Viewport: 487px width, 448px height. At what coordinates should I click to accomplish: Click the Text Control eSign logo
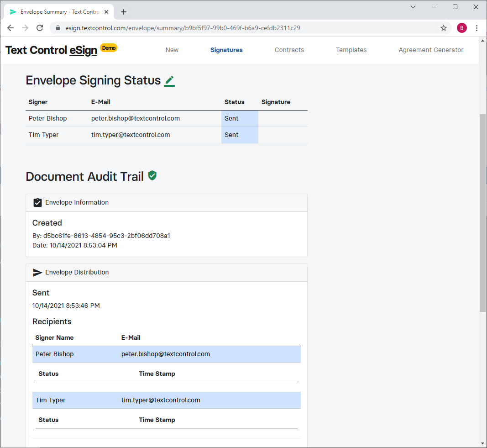point(51,50)
